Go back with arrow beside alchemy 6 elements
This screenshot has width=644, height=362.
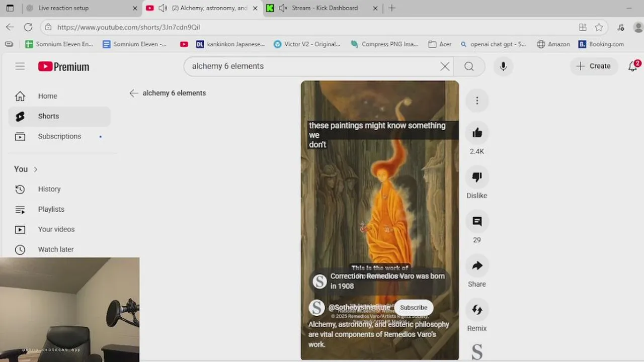[133, 93]
